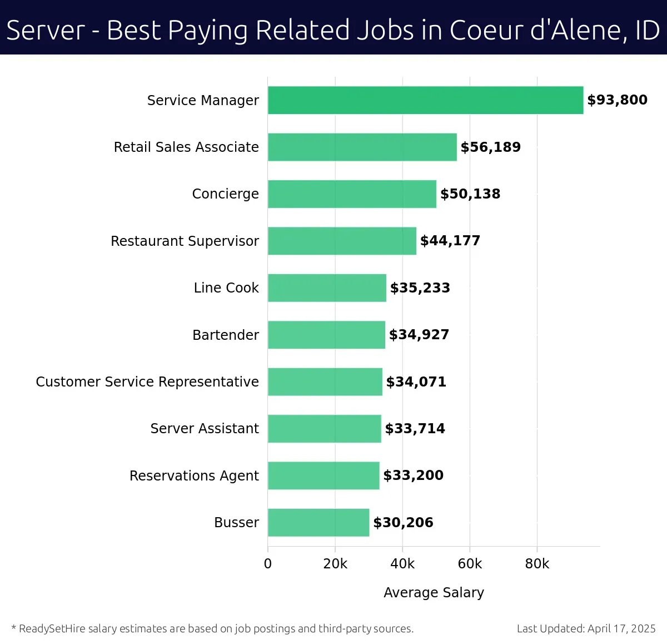This screenshot has height=644, width=667.
Task: Select the '$34,071' value label
Action: click(416, 382)
